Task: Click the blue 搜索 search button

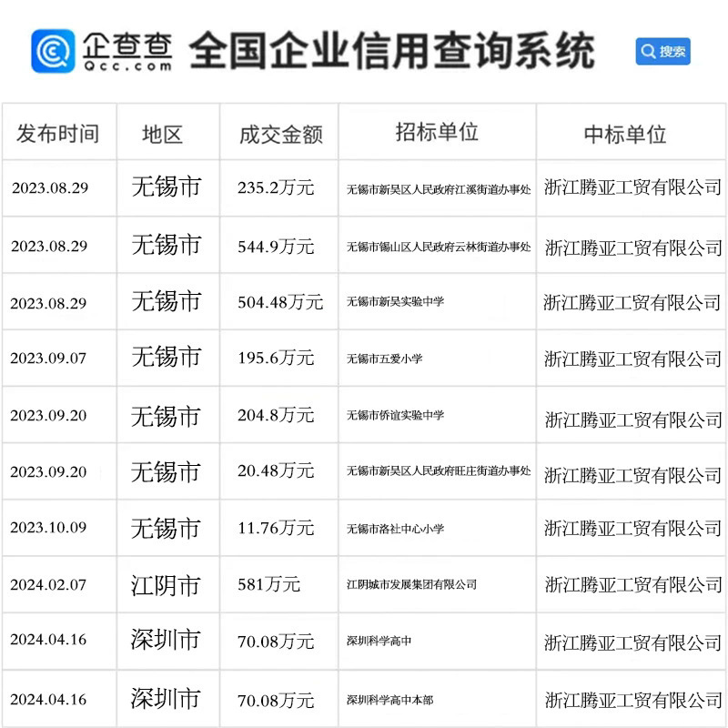Action: point(662,51)
